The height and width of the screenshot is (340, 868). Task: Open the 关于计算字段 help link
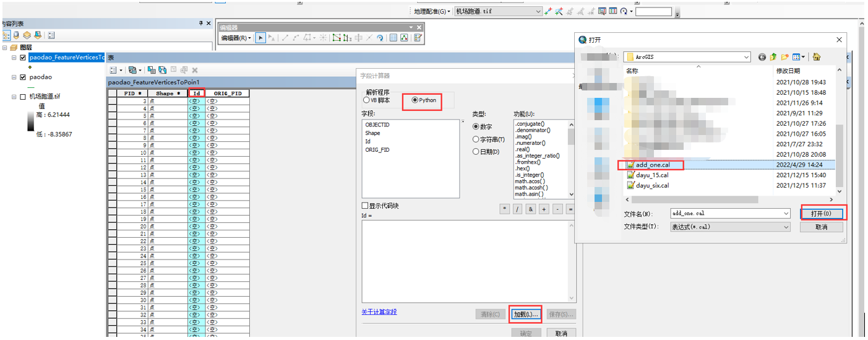(x=379, y=312)
